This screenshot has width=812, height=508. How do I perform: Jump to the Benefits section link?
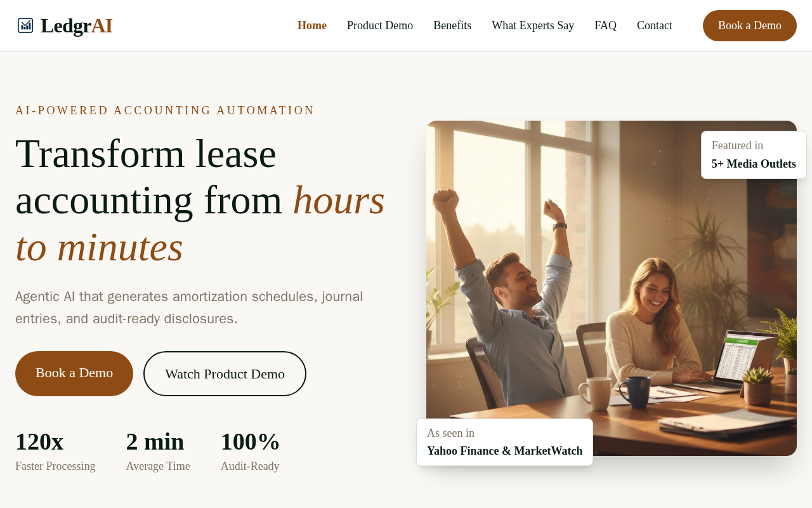[x=452, y=25]
